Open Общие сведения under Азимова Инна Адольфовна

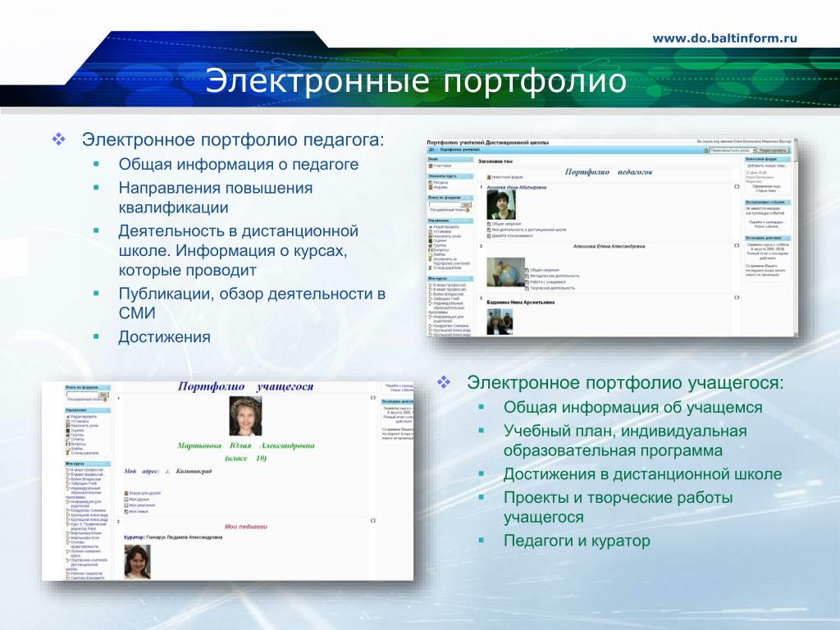point(507,224)
